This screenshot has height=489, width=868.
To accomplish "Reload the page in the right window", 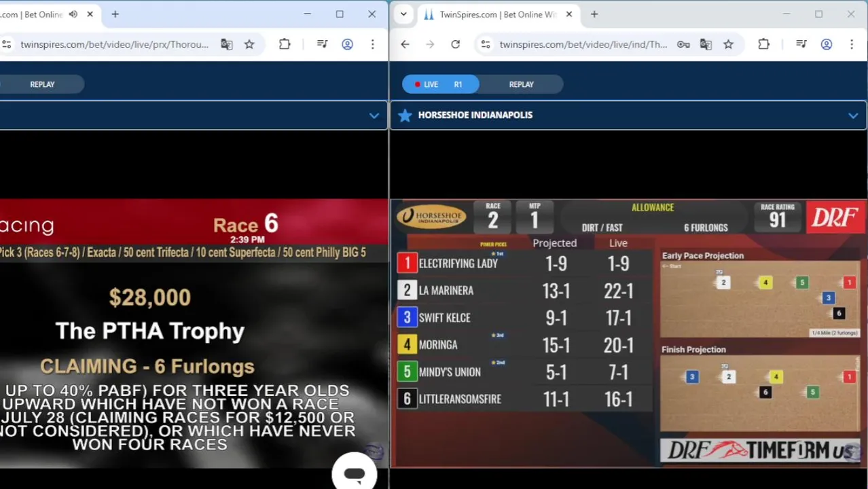I will (456, 45).
